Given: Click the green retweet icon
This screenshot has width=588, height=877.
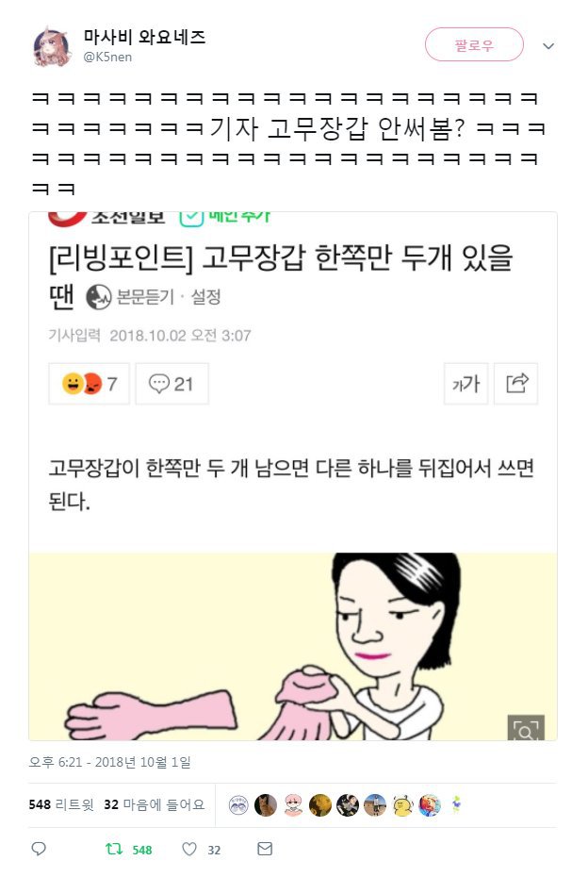Looking at the screenshot, I should tap(114, 849).
